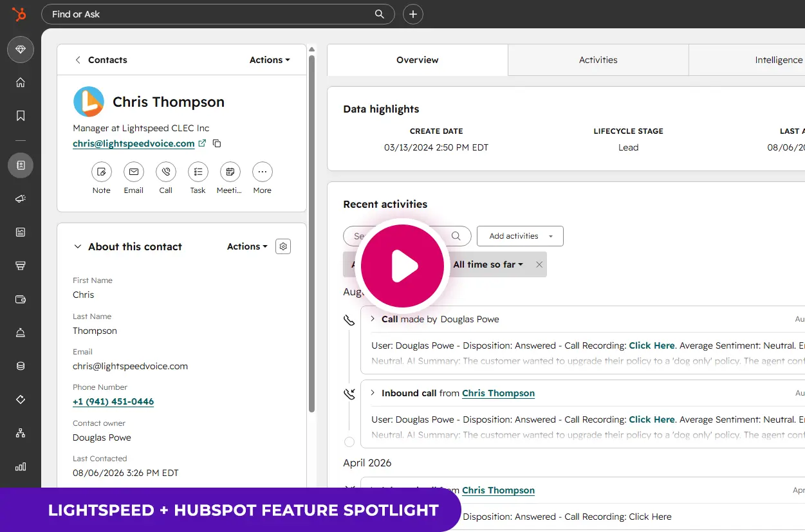Image resolution: width=805 pixels, height=532 pixels.
Task: Click the plus create button in top bar
Action: tap(413, 14)
